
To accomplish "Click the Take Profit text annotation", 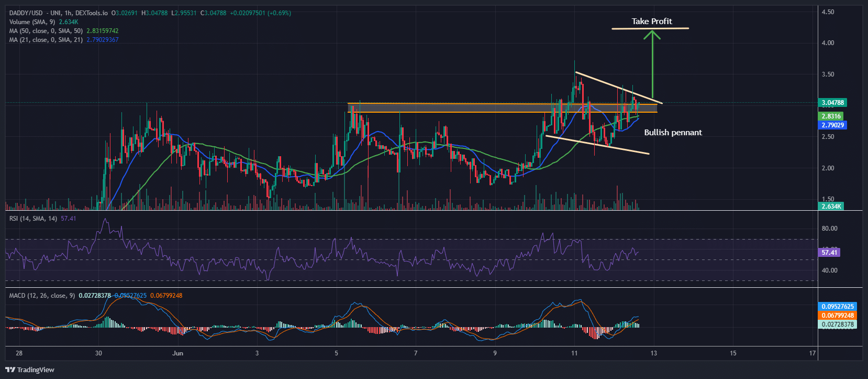I will click(652, 21).
